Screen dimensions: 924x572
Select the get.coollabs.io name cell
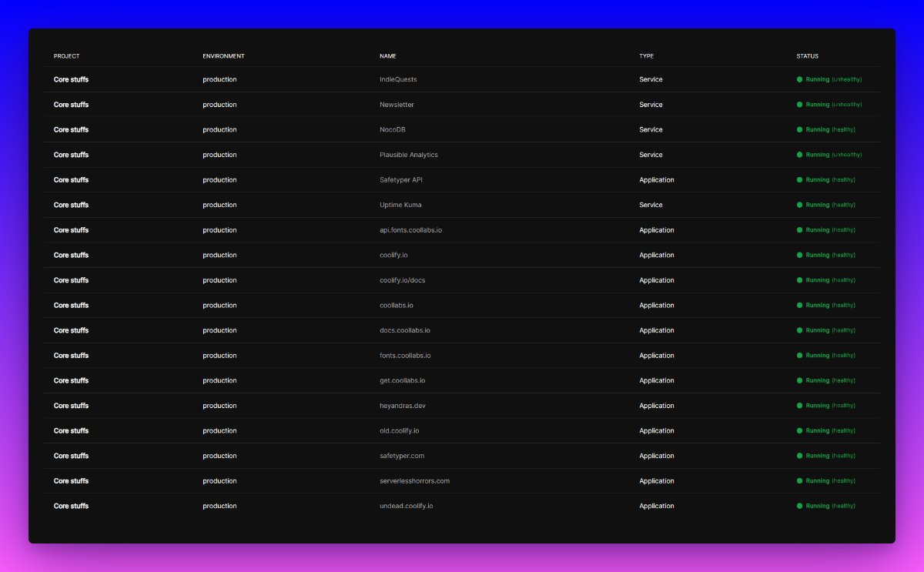pyautogui.click(x=403, y=380)
